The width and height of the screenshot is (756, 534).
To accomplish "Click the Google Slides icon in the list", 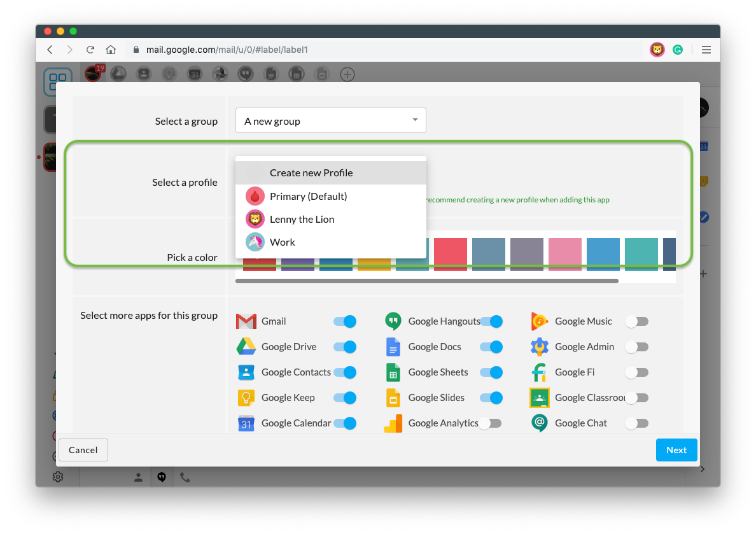I will coord(393,398).
